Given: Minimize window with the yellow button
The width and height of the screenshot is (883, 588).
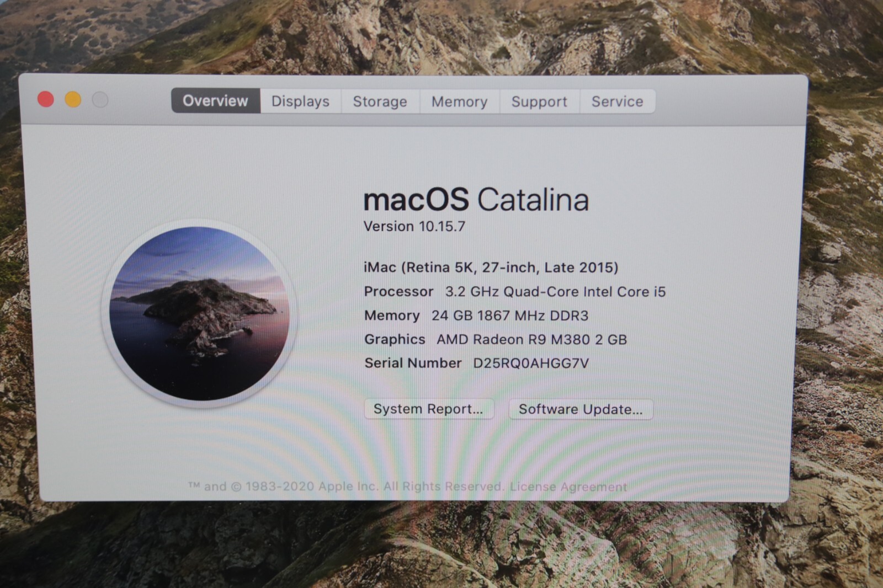Looking at the screenshot, I should (73, 100).
